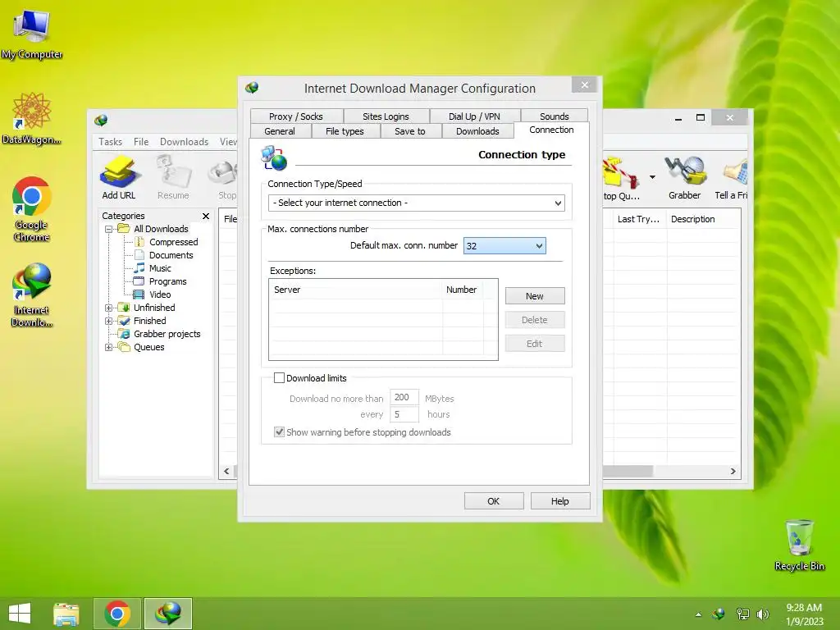840x630 pixels.
Task: Switch to the General tab
Action: pyautogui.click(x=280, y=131)
